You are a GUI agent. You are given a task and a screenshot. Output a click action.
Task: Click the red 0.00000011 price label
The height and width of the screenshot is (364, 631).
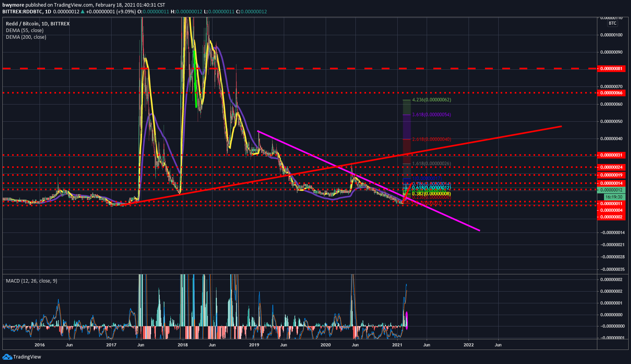click(611, 204)
